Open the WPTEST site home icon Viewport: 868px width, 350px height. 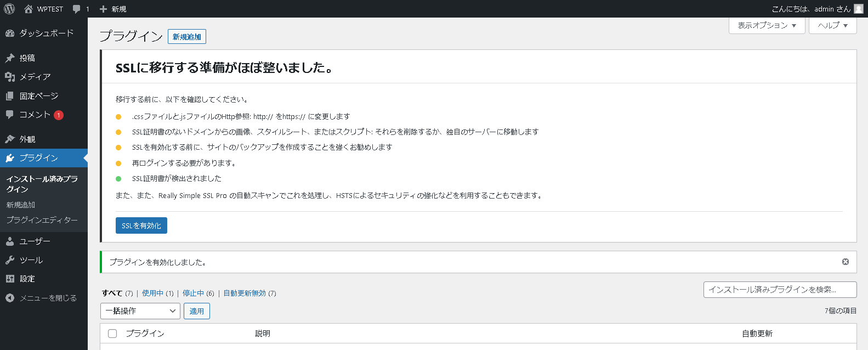tap(29, 9)
